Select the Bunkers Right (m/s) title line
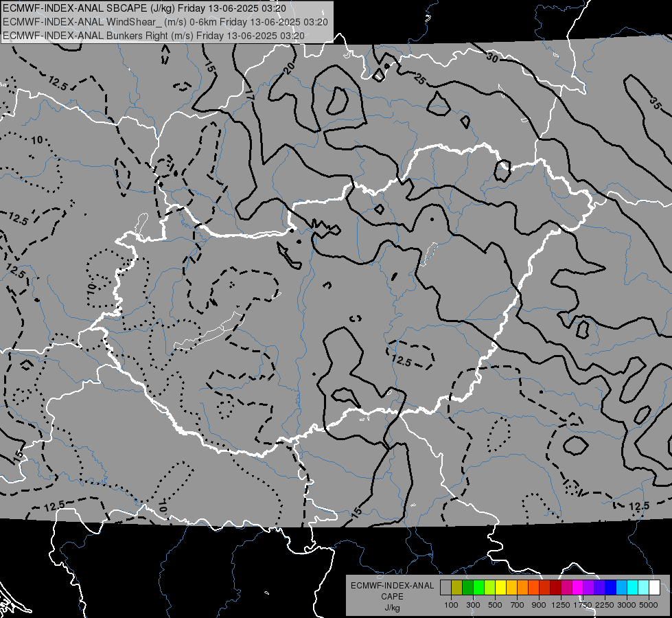The image size is (672, 618). (x=154, y=36)
